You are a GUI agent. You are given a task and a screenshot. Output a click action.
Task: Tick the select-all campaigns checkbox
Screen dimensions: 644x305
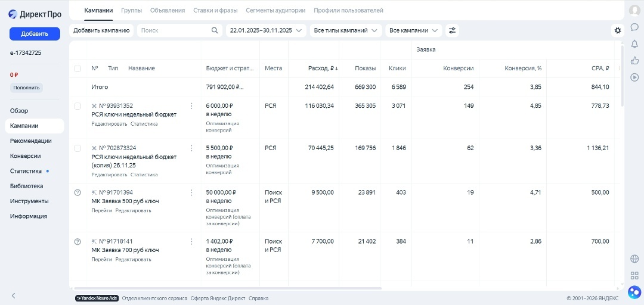tap(78, 69)
